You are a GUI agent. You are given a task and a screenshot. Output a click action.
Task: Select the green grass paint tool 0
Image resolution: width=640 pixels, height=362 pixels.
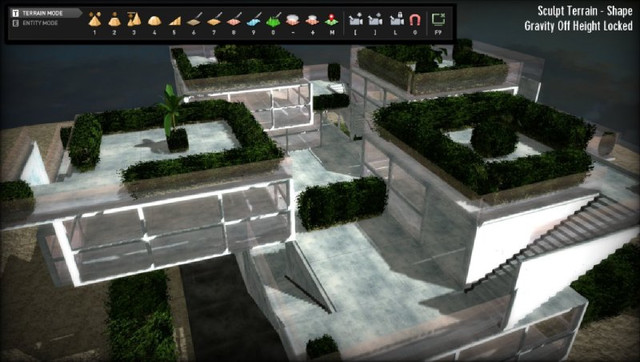point(273,20)
